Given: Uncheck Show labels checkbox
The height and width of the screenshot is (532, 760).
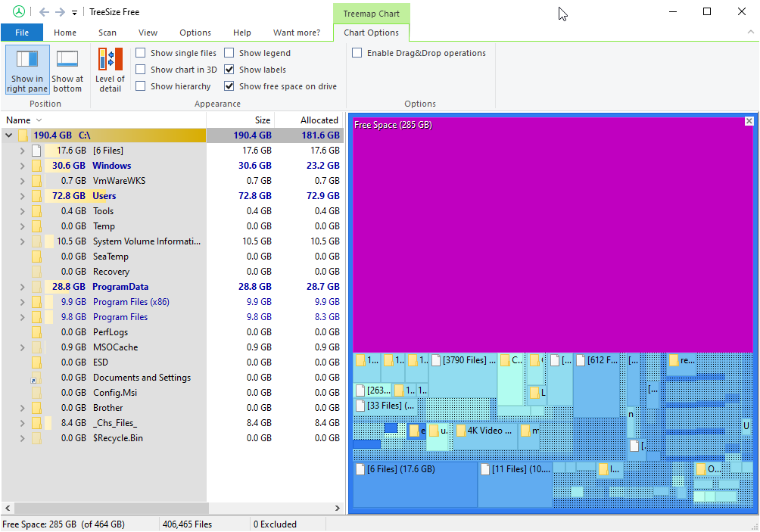Looking at the screenshot, I should [229, 70].
